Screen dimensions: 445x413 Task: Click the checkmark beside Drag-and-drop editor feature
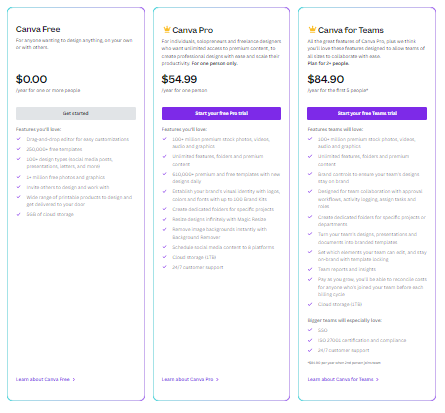19,139
